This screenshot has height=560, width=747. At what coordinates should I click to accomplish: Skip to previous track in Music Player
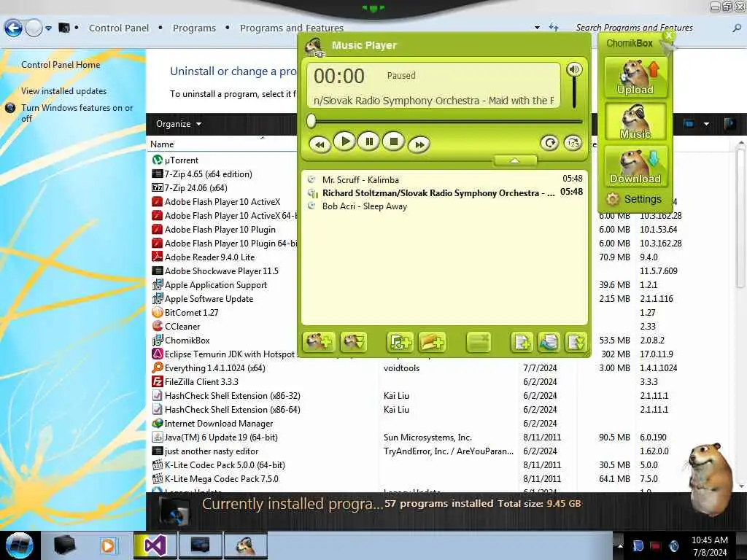coord(320,144)
